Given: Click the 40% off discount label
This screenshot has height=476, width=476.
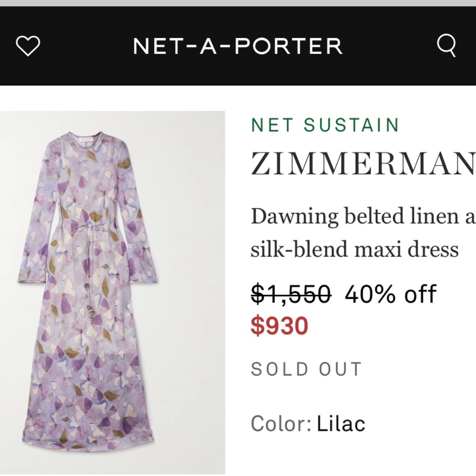Looking at the screenshot, I should pyautogui.click(x=391, y=294).
